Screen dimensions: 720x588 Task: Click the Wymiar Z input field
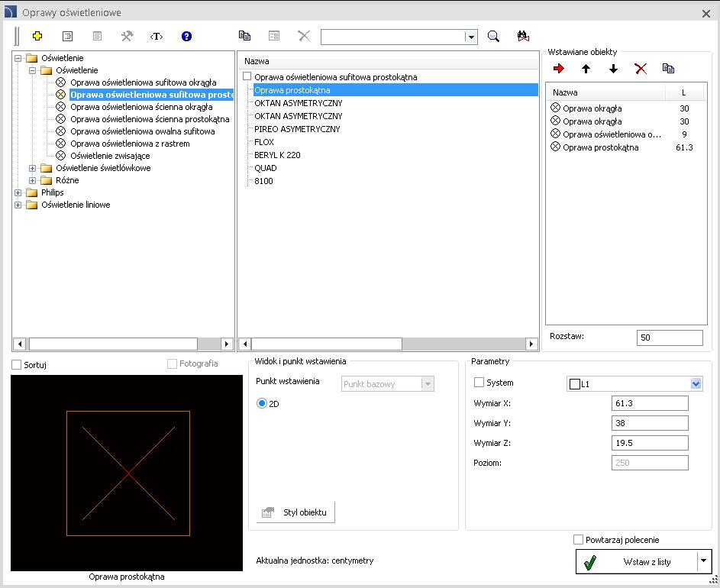click(x=650, y=443)
